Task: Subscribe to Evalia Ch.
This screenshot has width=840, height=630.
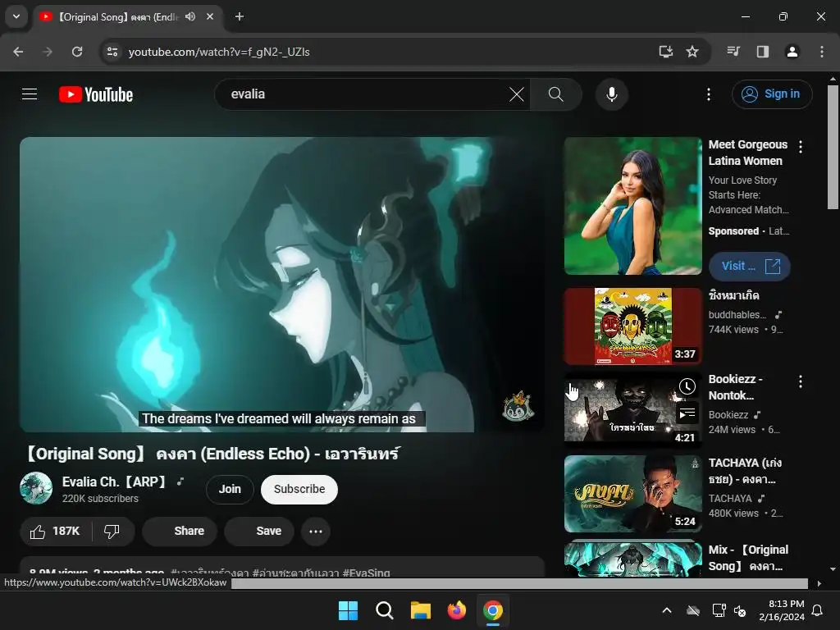Action: click(299, 489)
